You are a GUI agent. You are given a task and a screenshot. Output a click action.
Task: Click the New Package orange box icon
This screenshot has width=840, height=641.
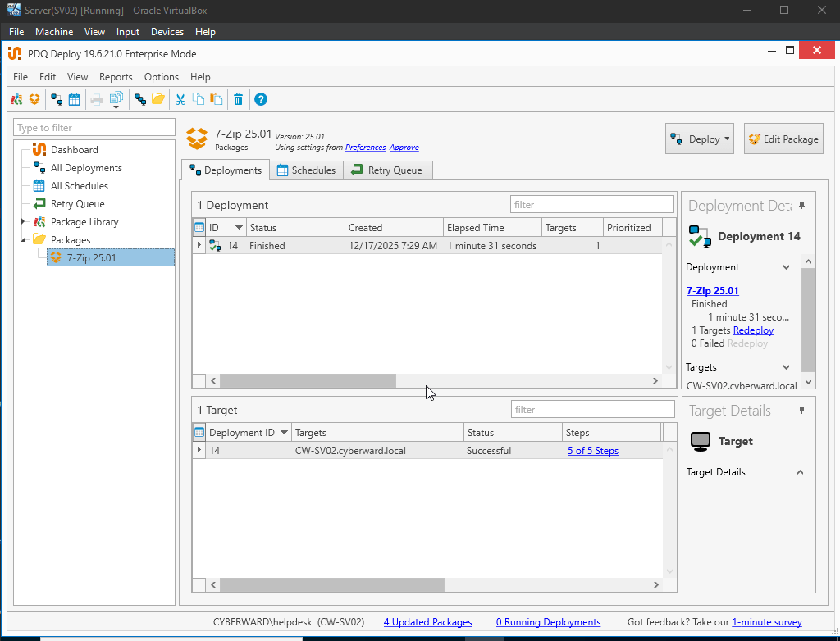pos(34,100)
